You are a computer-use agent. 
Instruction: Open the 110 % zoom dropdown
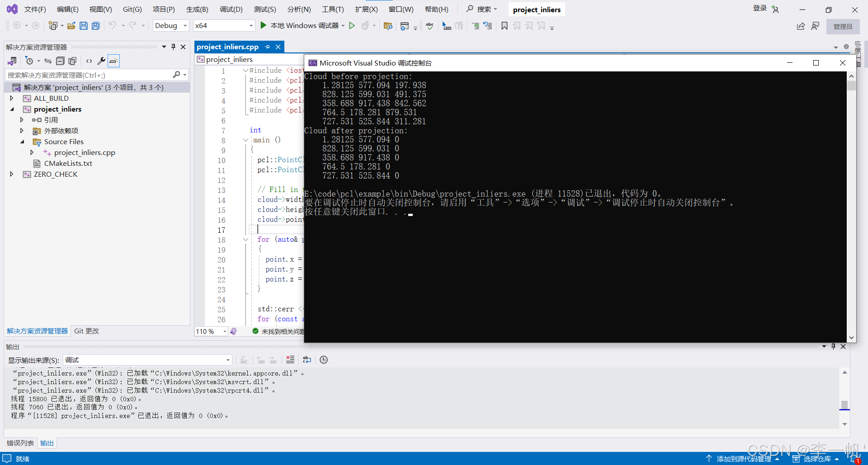(x=211, y=331)
